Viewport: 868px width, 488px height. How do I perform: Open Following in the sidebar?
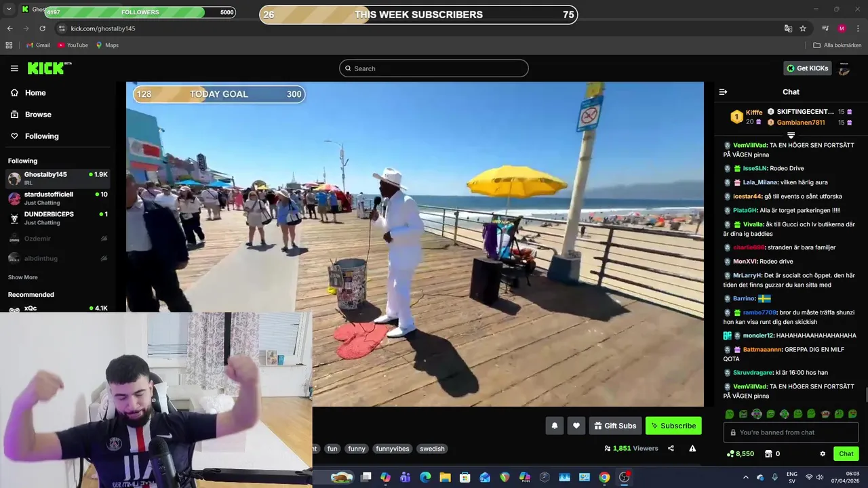click(58, 136)
